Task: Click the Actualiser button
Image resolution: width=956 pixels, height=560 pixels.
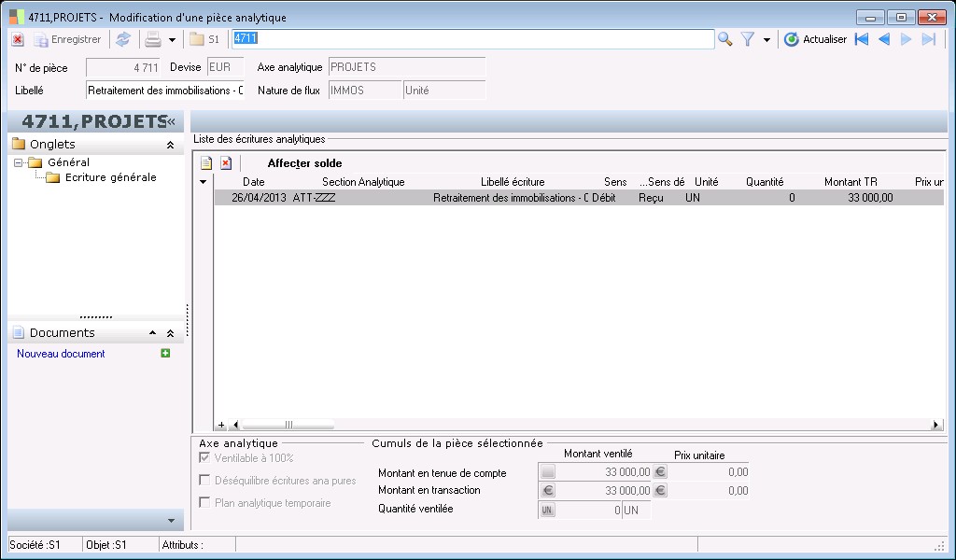Action: (815, 39)
